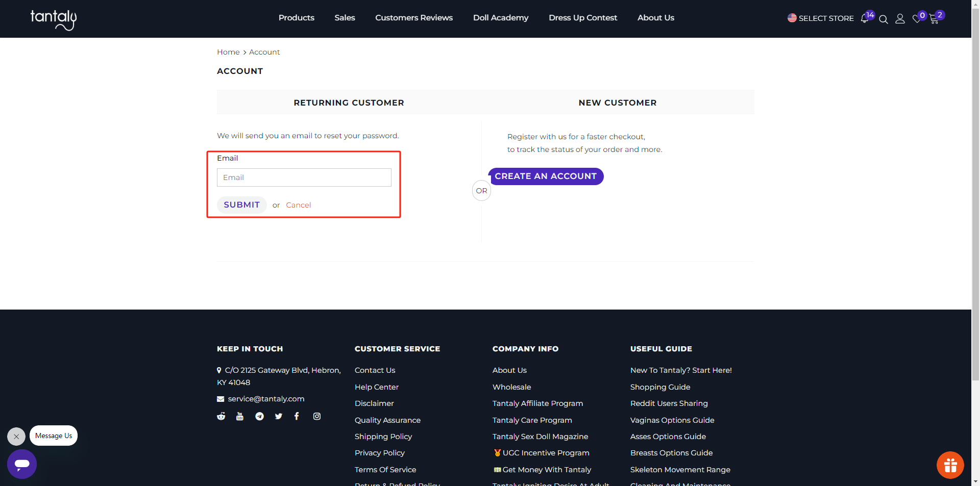The width and height of the screenshot is (980, 486).
Task: Open Skeleton Movement Range link
Action: pos(680,470)
